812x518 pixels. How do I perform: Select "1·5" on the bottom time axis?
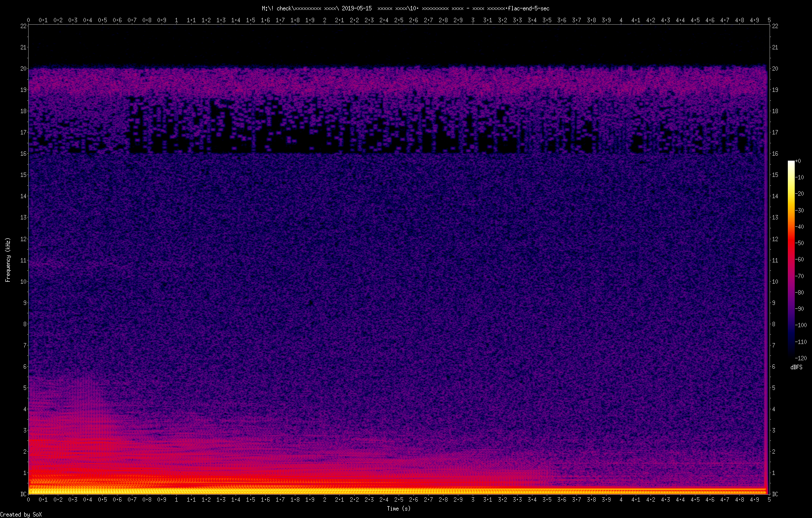(x=250, y=500)
